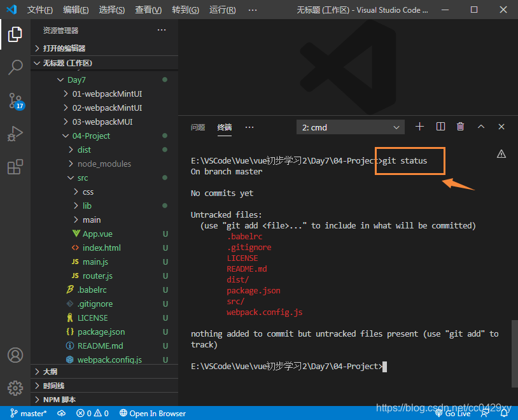The width and height of the screenshot is (518, 420).
Task: Open package.json file in explorer
Action: 104,332
